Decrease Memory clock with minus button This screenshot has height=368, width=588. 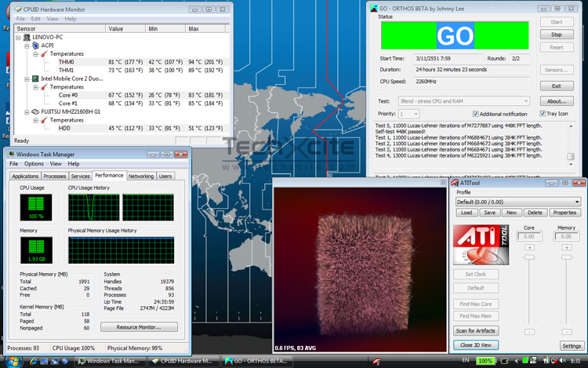tap(566, 332)
